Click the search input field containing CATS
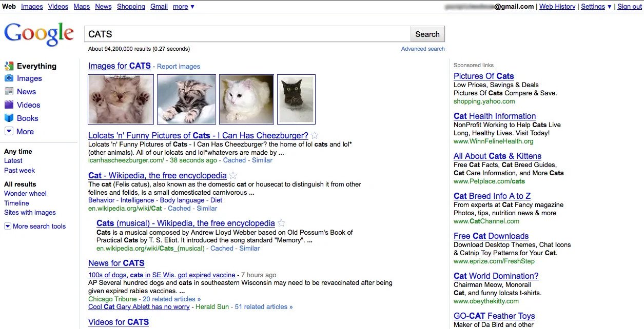This screenshot has height=329, width=644. pyautogui.click(x=247, y=34)
